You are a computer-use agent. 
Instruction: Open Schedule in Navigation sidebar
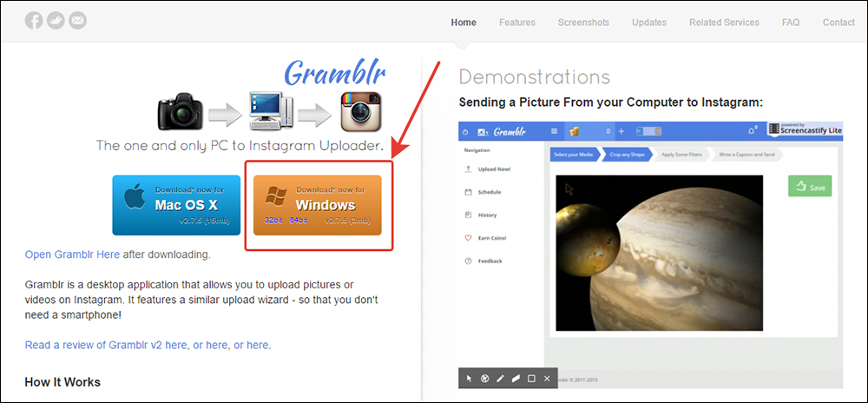coord(483,192)
